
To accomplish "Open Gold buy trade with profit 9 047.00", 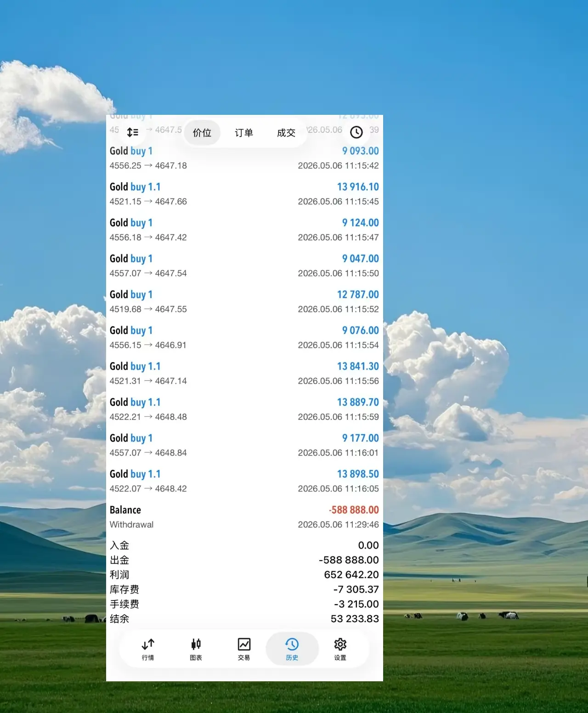I will 244,265.
